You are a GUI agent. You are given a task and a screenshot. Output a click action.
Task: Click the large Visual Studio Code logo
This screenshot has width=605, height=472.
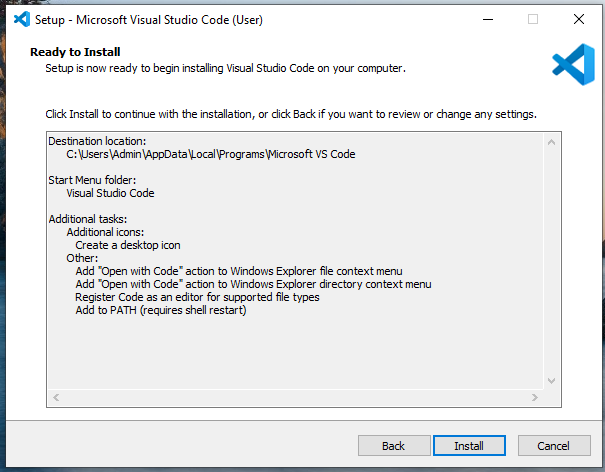coord(573,64)
